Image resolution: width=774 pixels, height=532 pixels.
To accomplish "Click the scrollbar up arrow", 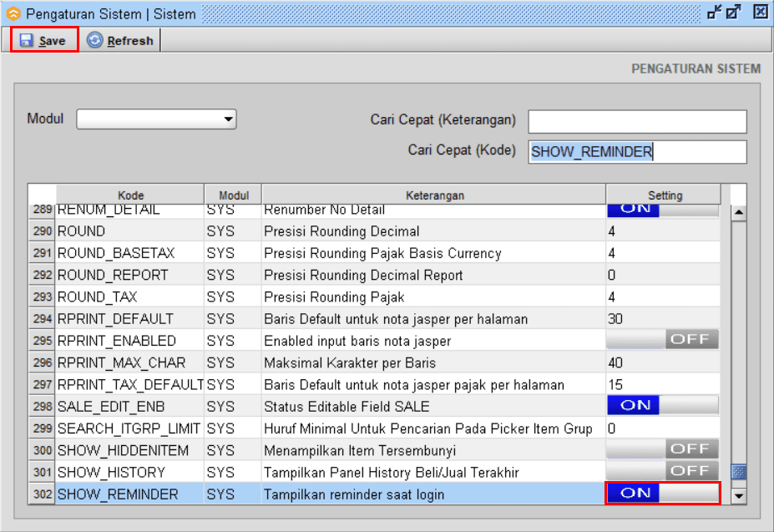I will pyautogui.click(x=738, y=212).
